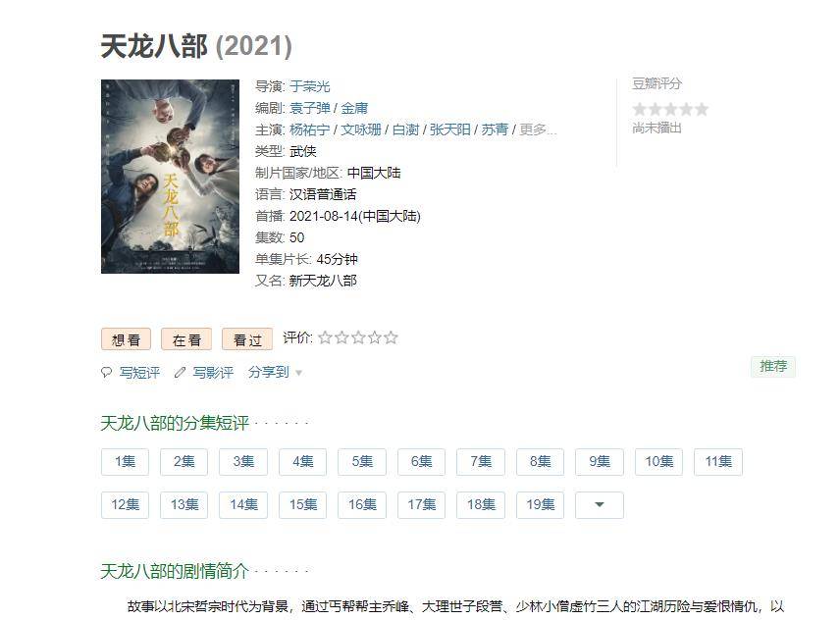Mark the show as 看过
This screenshot has height=621, width=840.
click(247, 339)
